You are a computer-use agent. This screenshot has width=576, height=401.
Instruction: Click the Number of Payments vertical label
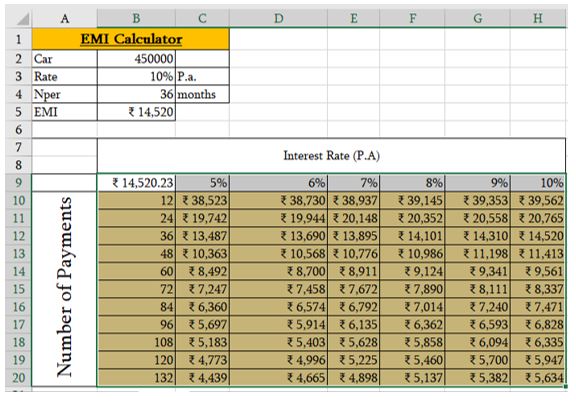64,288
